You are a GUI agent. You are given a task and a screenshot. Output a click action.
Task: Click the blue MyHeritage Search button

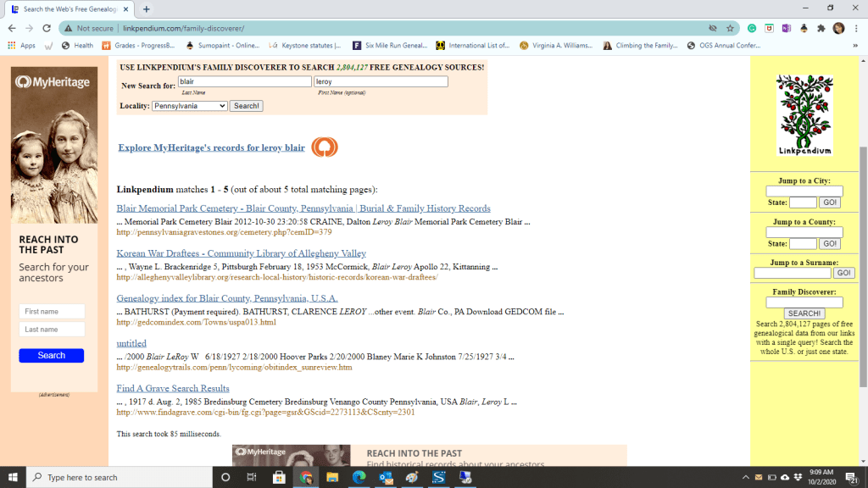(x=51, y=356)
